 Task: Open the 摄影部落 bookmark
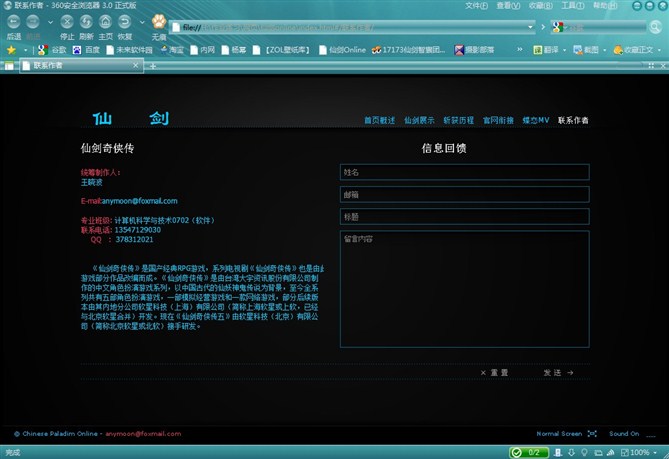click(x=474, y=50)
